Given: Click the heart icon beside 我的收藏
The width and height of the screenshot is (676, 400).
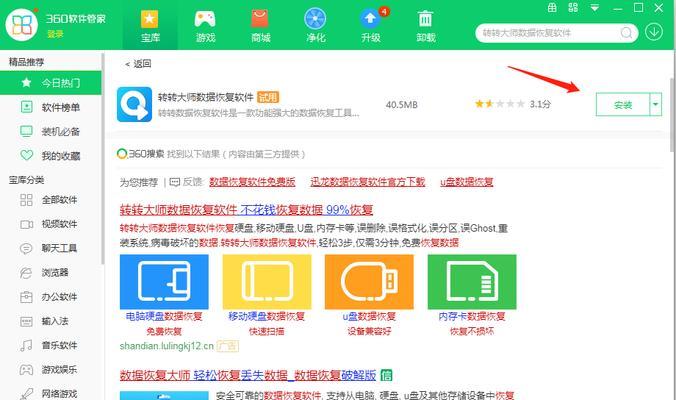Looking at the screenshot, I should (x=27, y=155).
